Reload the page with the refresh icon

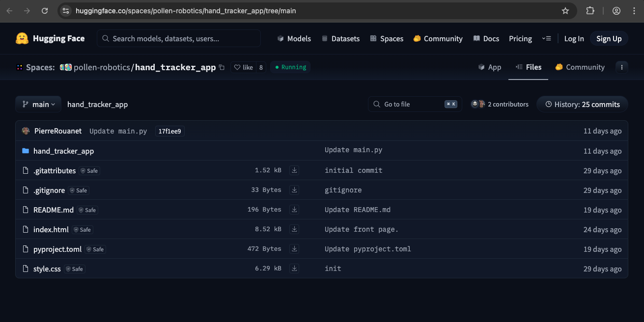coord(45,11)
